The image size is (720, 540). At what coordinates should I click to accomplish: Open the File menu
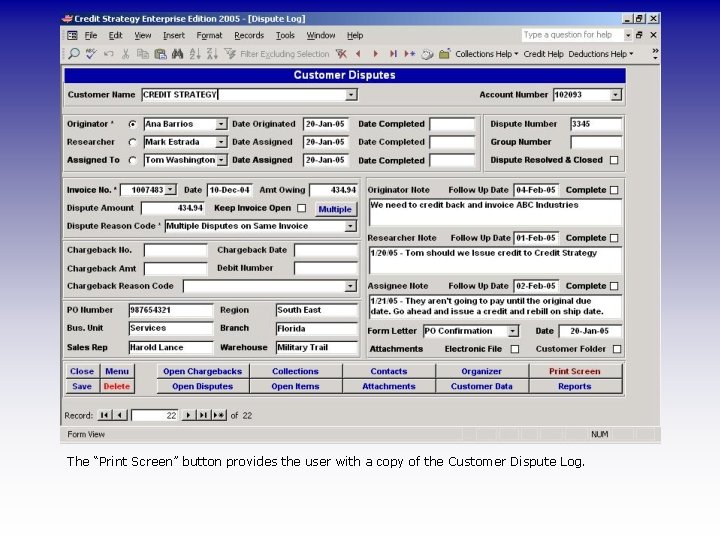pyautogui.click(x=91, y=35)
